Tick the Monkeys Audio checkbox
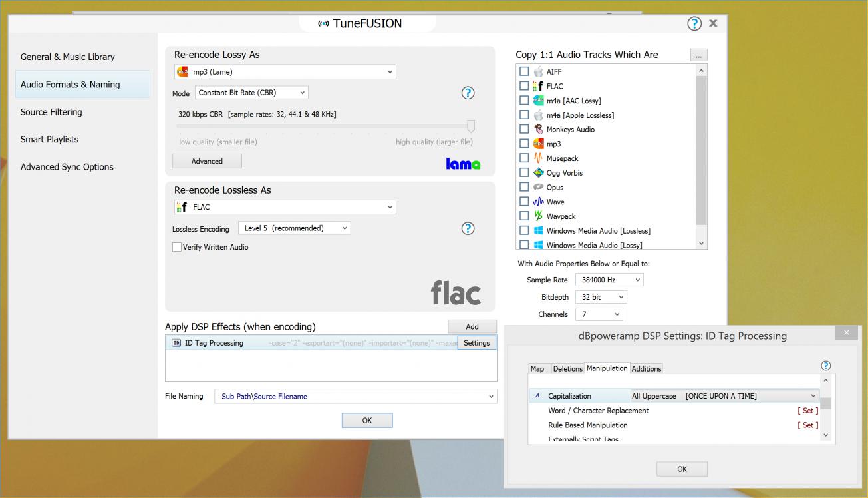Viewport: 868px width, 498px height. [524, 129]
